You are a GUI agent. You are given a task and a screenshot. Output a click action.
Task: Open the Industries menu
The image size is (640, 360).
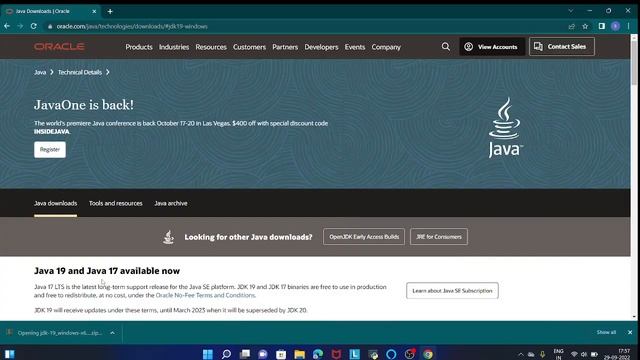click(x=174, y=47)
